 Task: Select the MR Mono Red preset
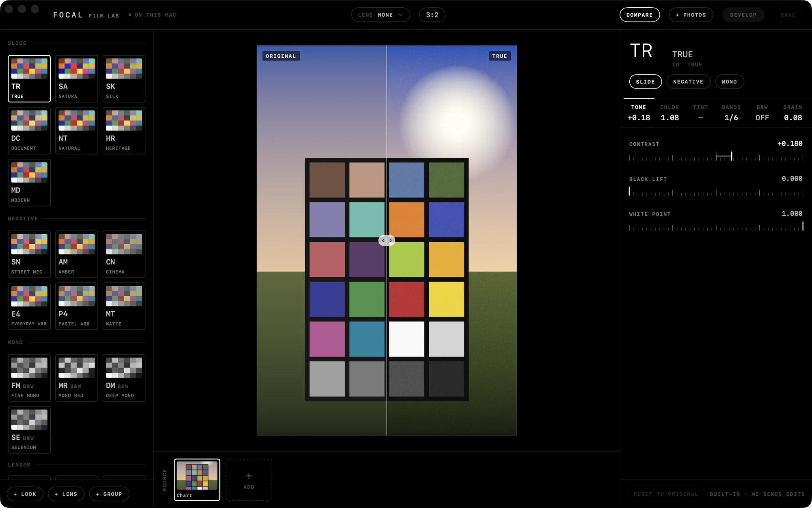point(76,378)
